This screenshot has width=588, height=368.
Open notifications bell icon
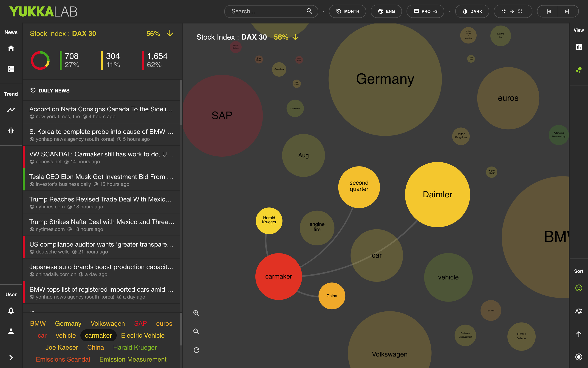tap(11, 310)
